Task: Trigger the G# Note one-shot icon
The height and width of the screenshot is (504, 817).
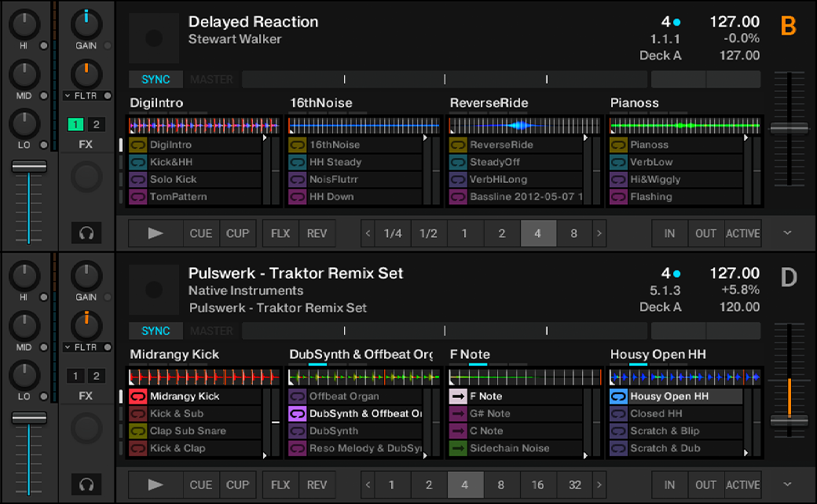Action: [x=457, y=414]
